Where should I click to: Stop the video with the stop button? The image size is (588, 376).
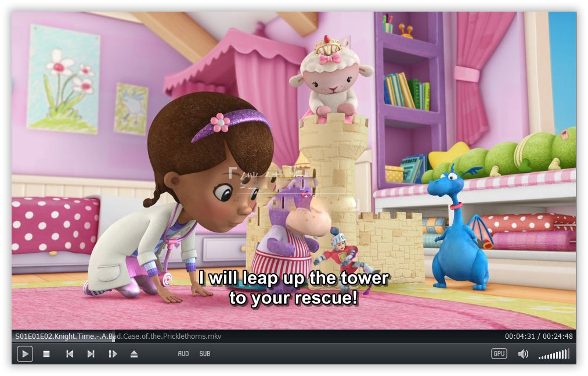point(46,354)
